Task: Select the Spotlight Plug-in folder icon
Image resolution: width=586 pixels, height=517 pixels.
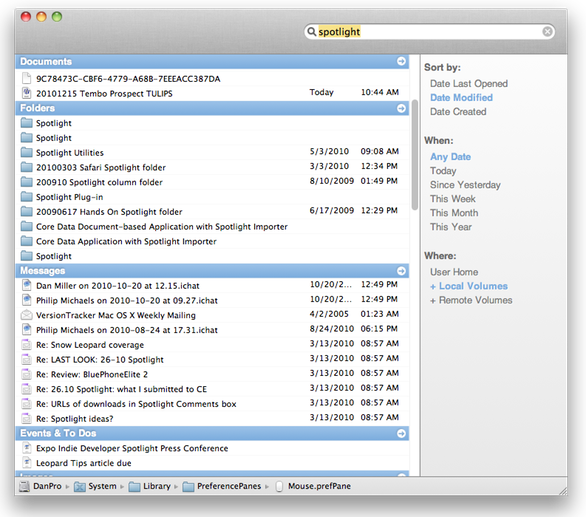Action: (26, 197)
